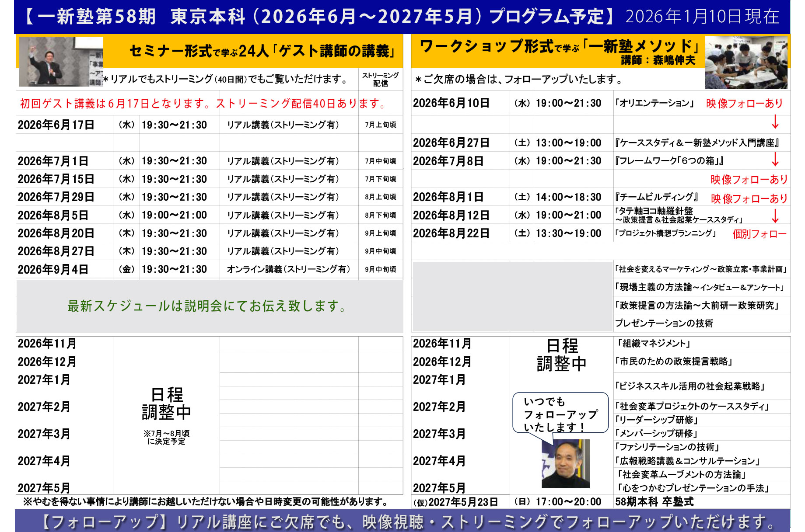The image size is (805, 532).
Task: Select the オンライン講義(ストリーミング有) cell
Action: (x=288, y=269)
